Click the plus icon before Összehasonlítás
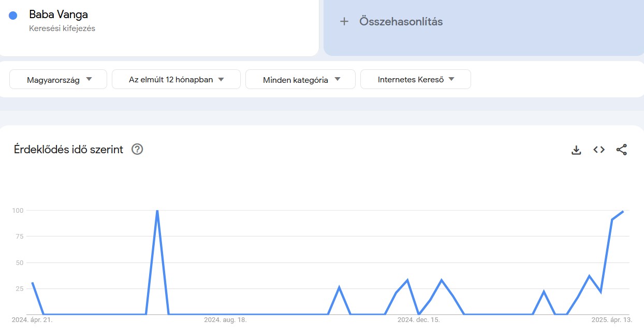Screen dimensions: 644x336 click(x=344, y=22)
